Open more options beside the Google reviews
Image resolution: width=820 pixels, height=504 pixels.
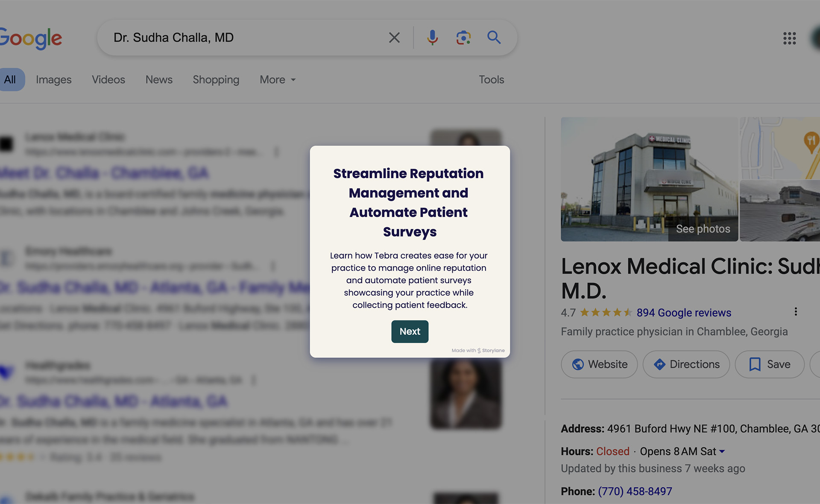796,312
